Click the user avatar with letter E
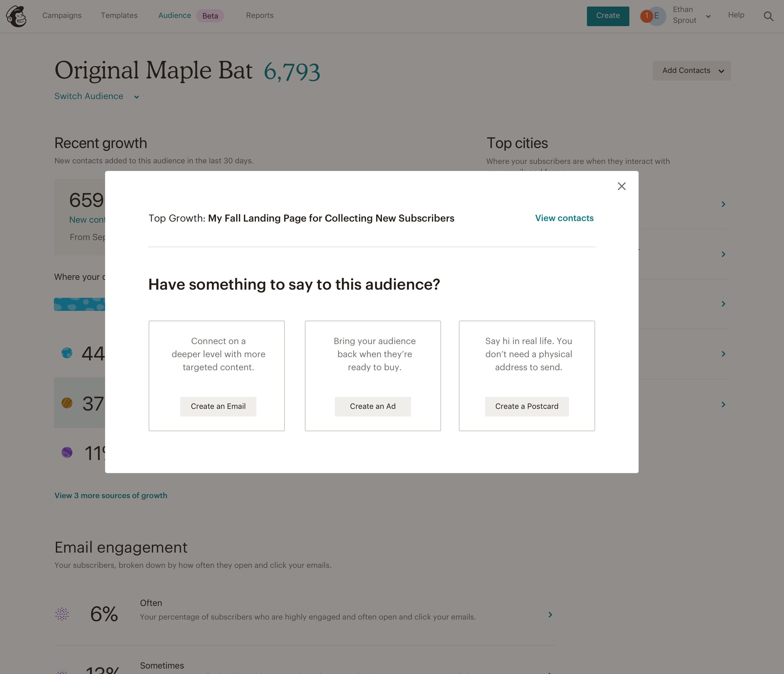Viewport: 784px width, 674px height. [x=657, y=16]
